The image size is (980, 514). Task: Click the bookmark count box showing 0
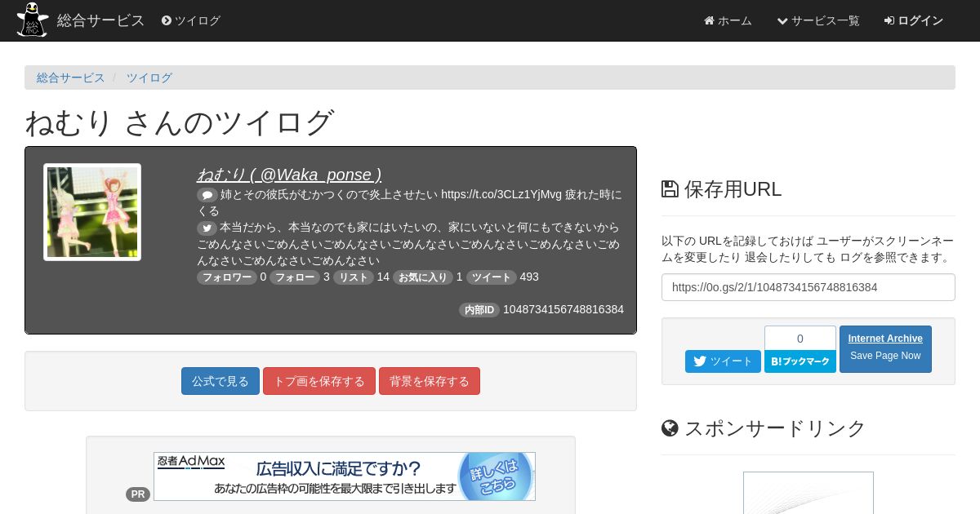pos(800,338)
